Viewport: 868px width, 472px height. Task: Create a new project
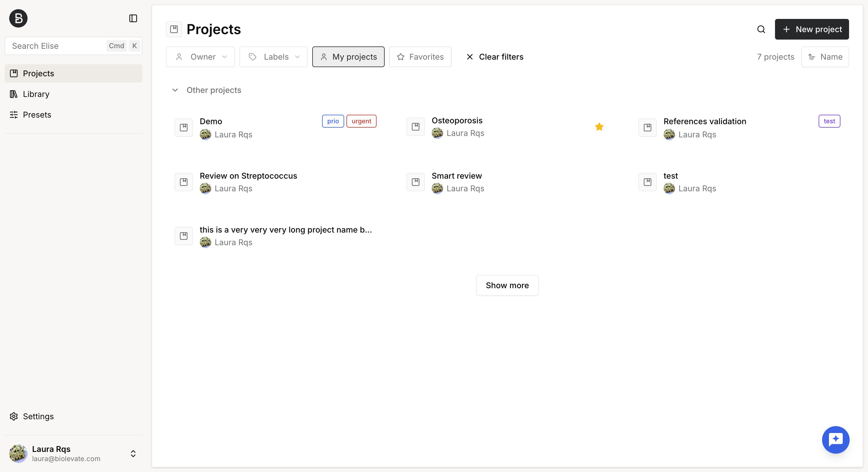coord(812,29)
